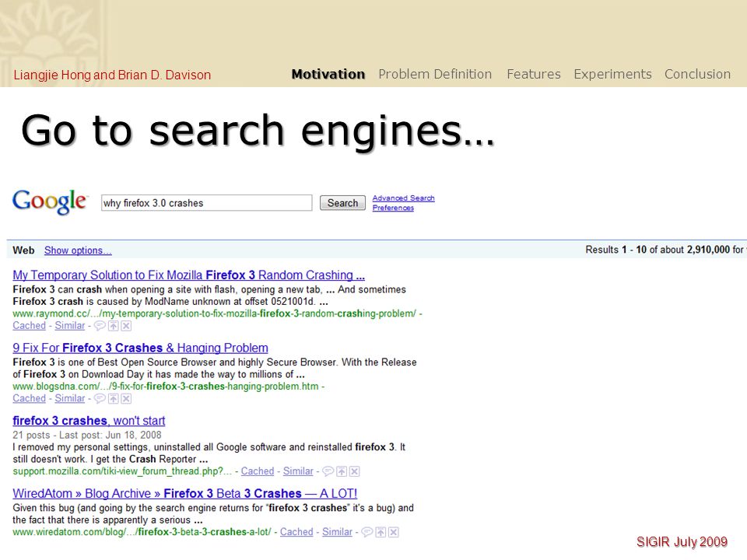
Task: Click the support.mozilla.com green URL text
Action: point(122,471)
